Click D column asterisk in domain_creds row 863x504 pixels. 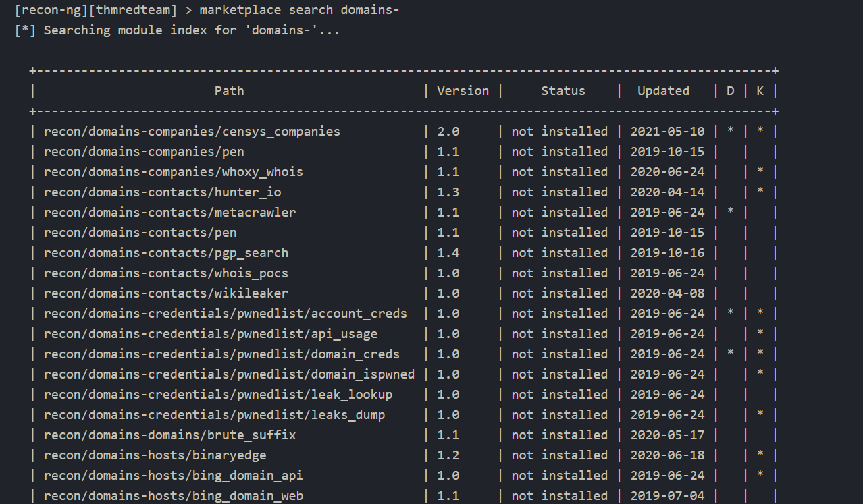point(730,354)
